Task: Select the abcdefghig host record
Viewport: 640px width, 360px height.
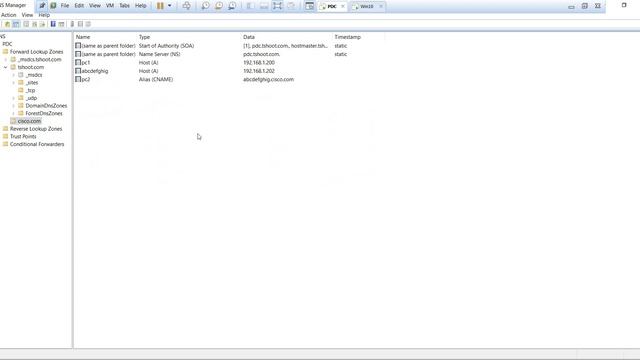Action: point(95,71)
